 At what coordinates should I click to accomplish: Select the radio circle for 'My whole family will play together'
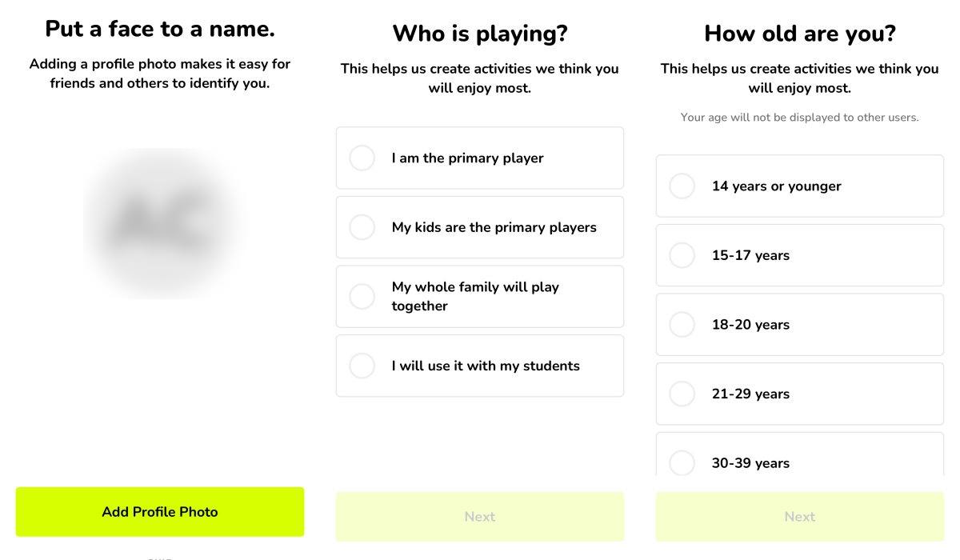point(362,297)
